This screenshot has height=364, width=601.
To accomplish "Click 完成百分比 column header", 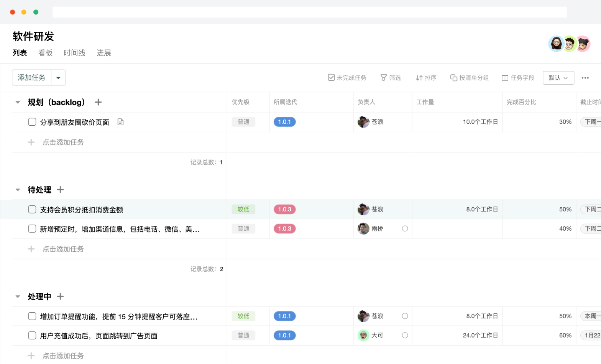I will pyautogui.click(x=521, y=102).
